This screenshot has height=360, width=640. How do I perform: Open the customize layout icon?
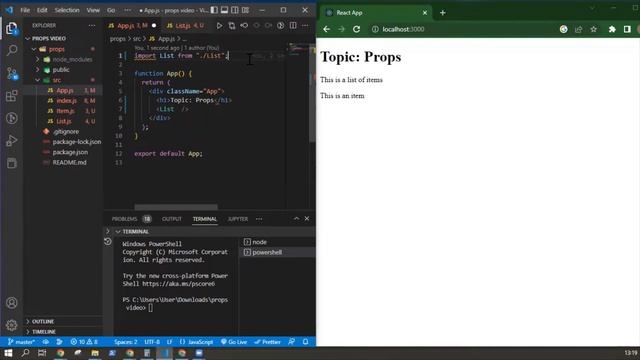245,10
